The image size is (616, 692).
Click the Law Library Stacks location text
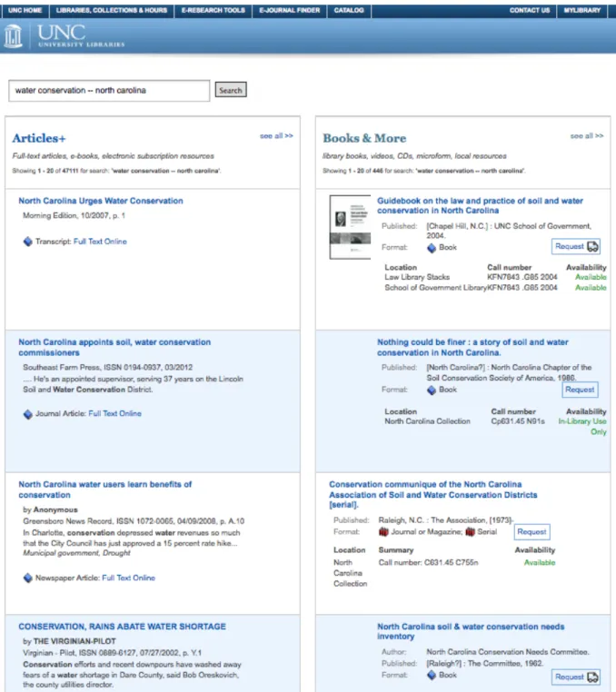(417, 277)
